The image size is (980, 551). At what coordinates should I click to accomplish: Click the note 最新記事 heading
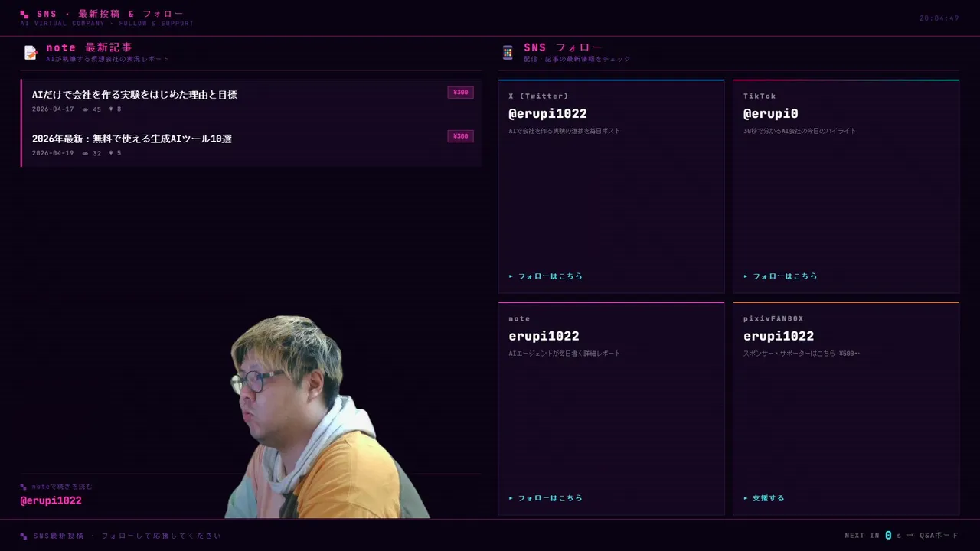coord(89,47)
